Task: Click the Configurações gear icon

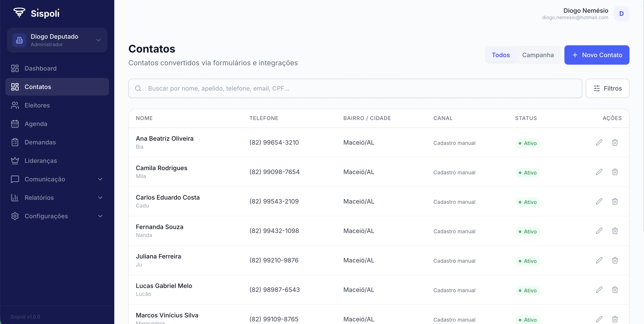Action: (x=15, y=216)
